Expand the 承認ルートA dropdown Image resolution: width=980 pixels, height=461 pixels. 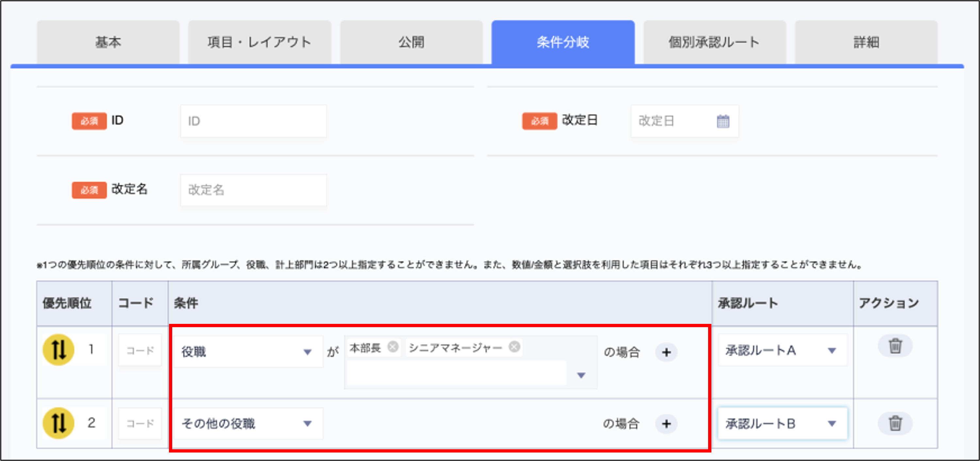782,350
